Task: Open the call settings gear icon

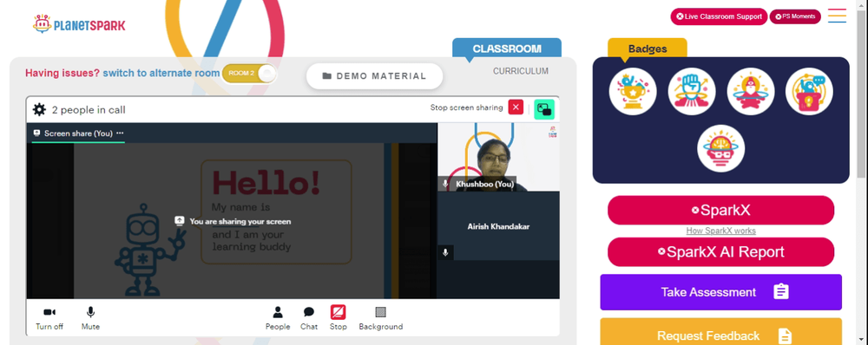Action: 39,109
